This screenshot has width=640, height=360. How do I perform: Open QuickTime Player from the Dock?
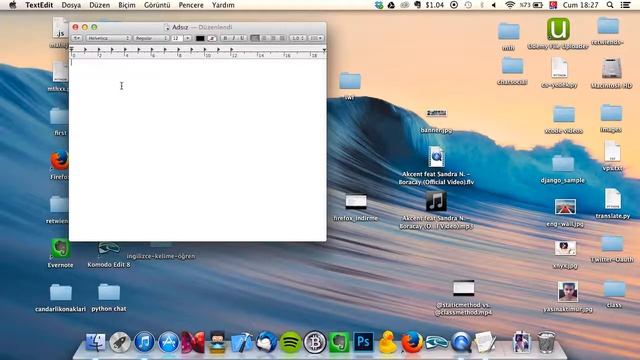[461, 342]
